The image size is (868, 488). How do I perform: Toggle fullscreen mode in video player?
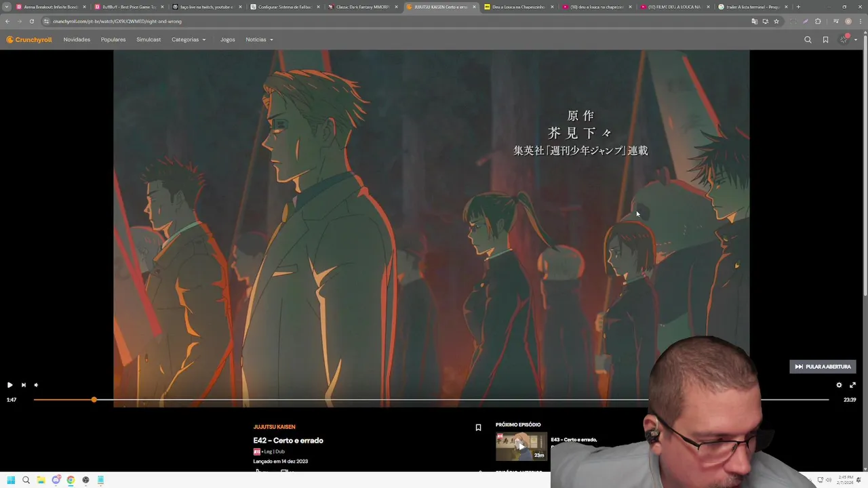(x=852, y=385)
